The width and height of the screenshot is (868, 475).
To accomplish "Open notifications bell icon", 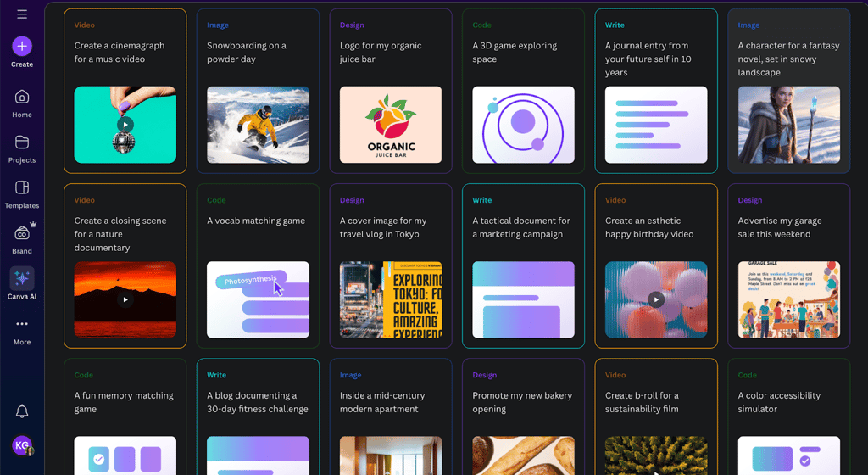I will point(21,411).
